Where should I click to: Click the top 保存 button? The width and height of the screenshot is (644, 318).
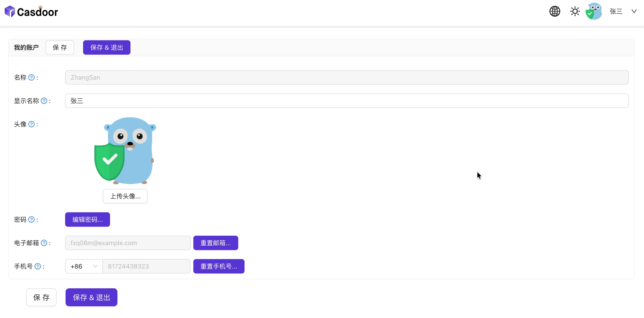click(60, 48)
